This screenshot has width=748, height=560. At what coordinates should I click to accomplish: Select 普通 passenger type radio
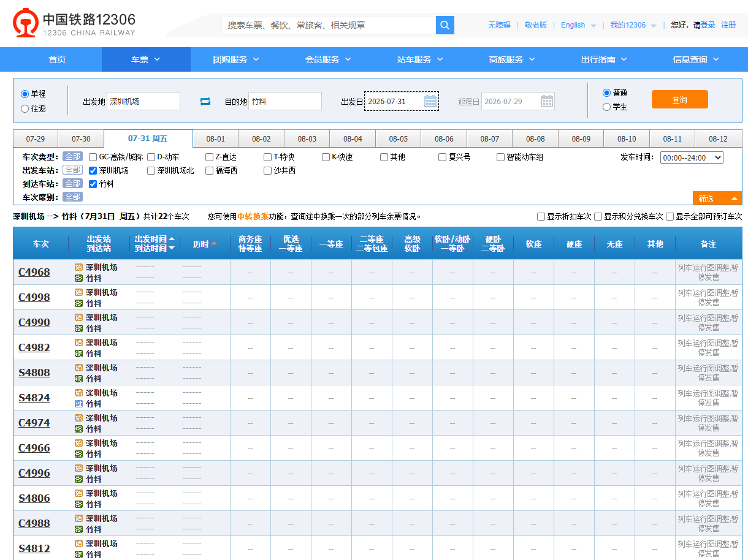coord(607,93)
